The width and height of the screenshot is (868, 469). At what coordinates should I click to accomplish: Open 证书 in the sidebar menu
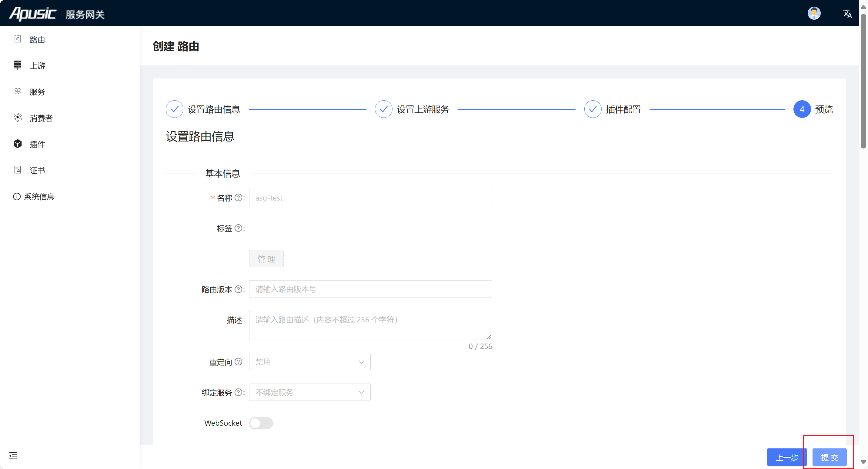[x=37, y=171]
